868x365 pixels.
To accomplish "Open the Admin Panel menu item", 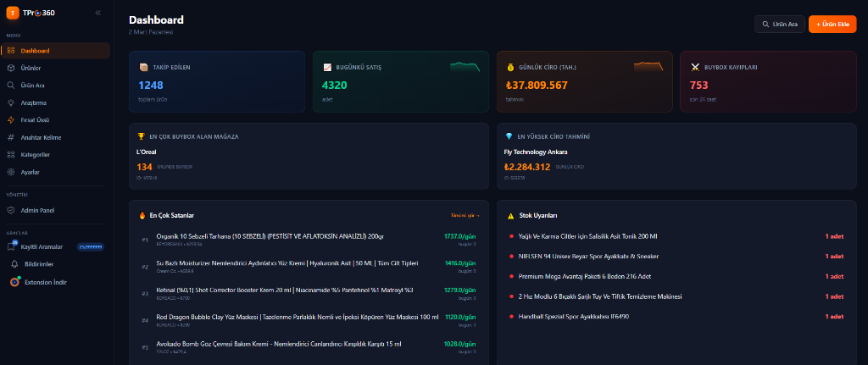I will coord(55,210).
